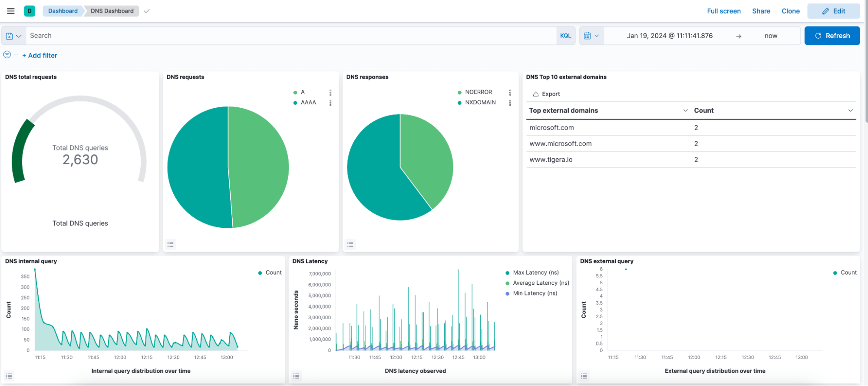Click the Share link
This screenshot has height=386, width=868.
tap(761, 11)
